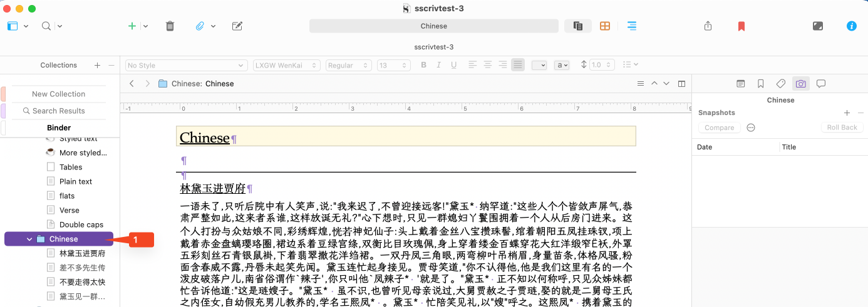The image size is (868, 307).
Task: Select the 差不多先生传 binder document
Action: 82,268
